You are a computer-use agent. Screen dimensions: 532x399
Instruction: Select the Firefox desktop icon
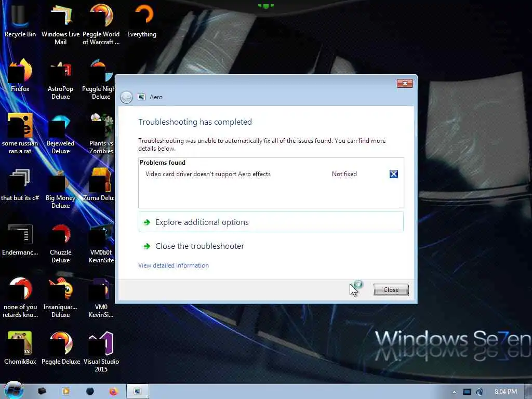tap(20, 75)
